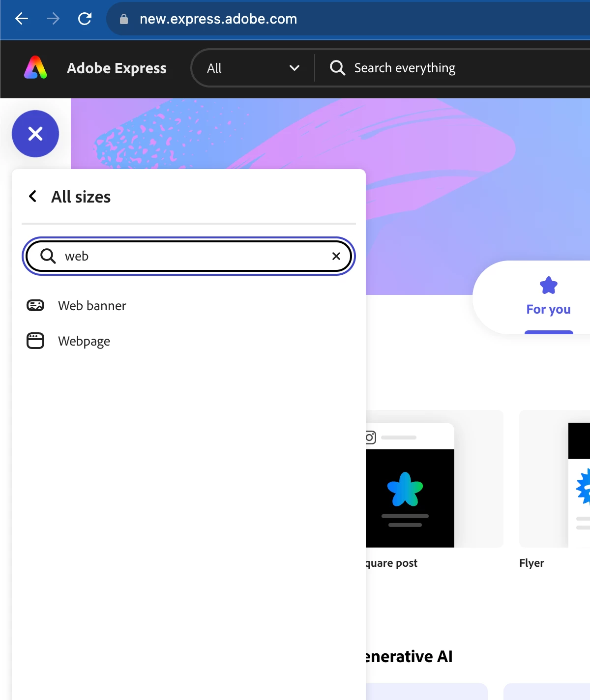View site info via the lock icon
The image size is (590, 700).
coord(124,19)
